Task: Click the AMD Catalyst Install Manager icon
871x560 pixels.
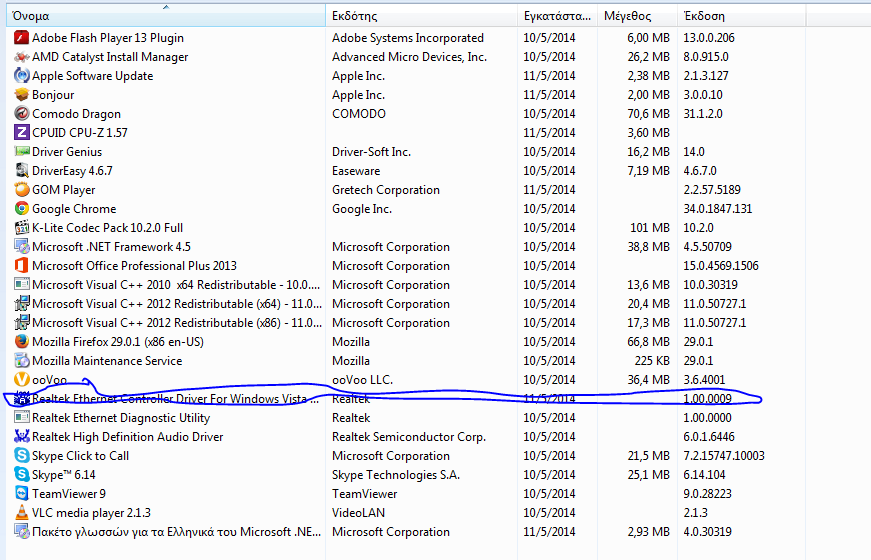Action: [x=22, y=57]
